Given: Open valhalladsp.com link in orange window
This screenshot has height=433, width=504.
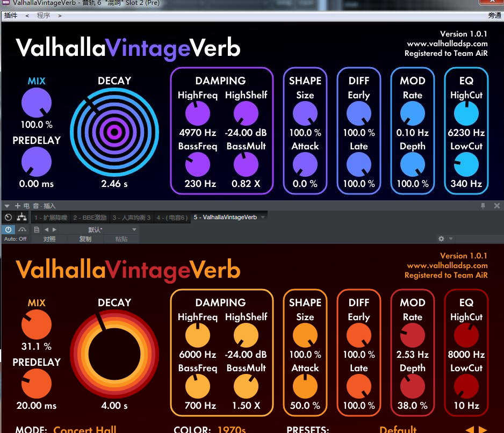Looking at the screenshot, I should coord(447,265).
